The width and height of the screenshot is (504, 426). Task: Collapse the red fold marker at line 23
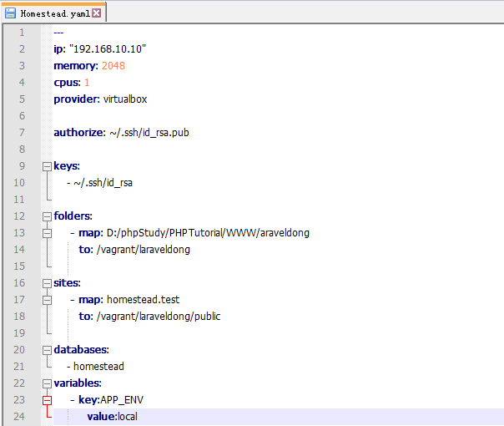click(x=47, y=400)
